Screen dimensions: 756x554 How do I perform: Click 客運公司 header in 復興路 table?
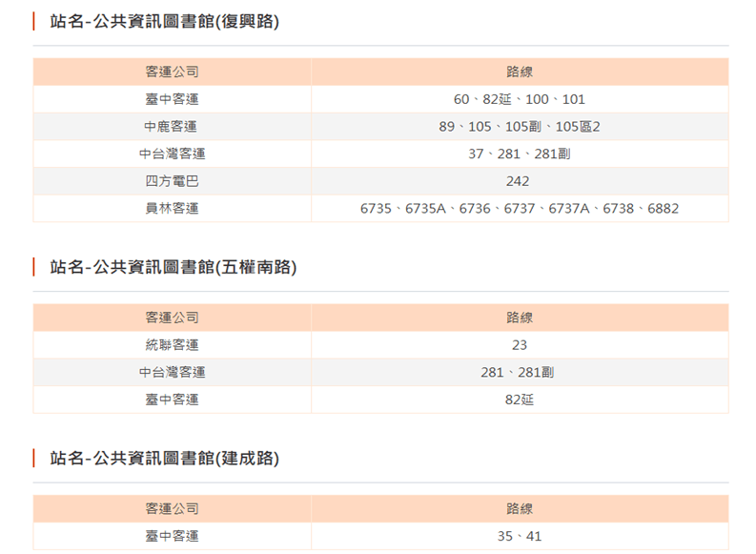pyautogui.click(x=173, y=72)
